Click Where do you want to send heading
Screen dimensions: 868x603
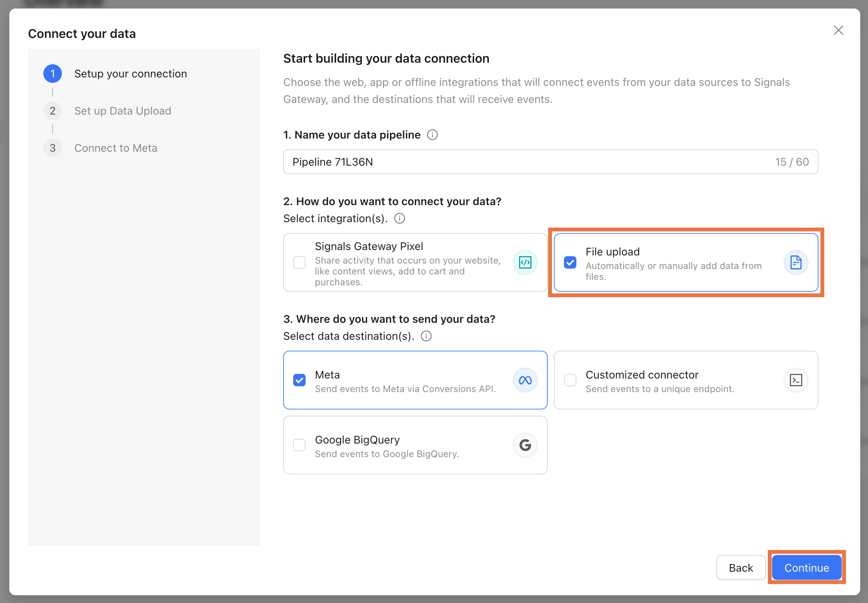pyautogui.click(x=389, y=319)
